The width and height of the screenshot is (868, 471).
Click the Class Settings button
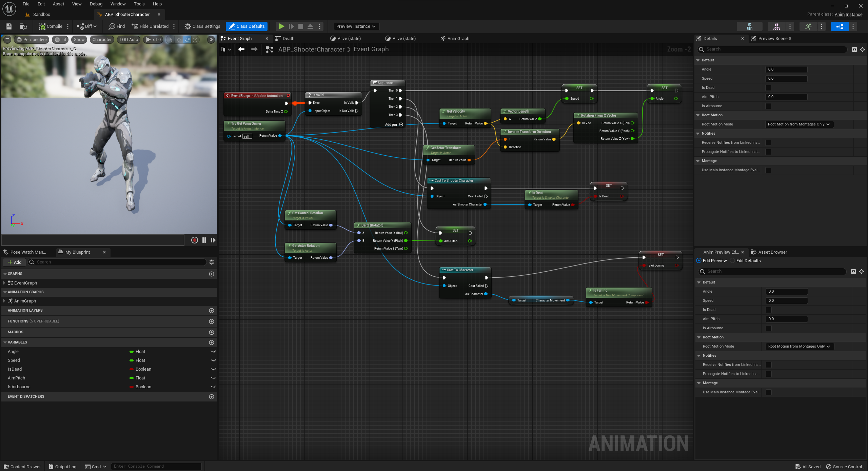(202, 26)
